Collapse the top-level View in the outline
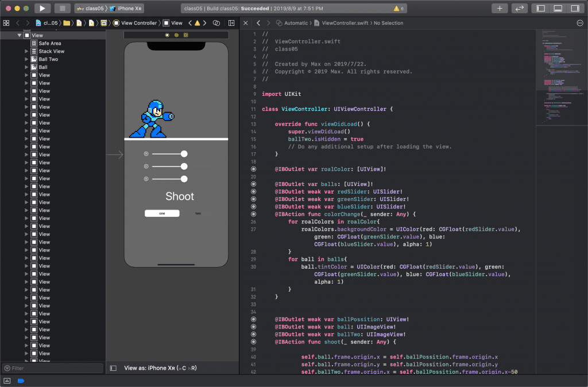This screenshot has height=387, width=588. tap(19, 35)
